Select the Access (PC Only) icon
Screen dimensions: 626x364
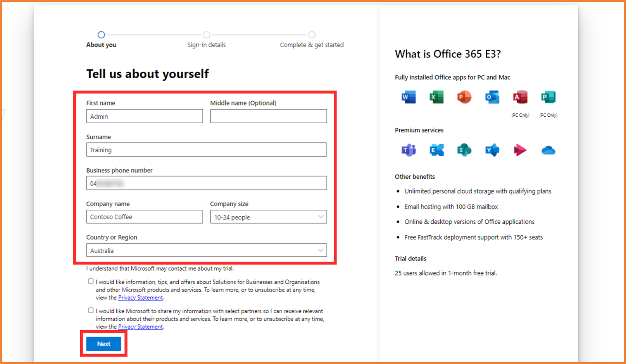pos(520,97)
